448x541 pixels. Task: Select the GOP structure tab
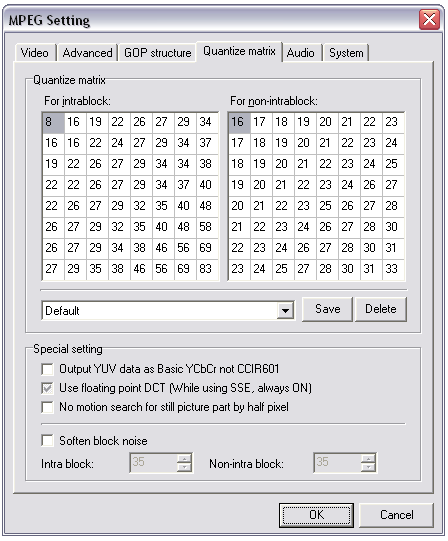pos(157,53)
